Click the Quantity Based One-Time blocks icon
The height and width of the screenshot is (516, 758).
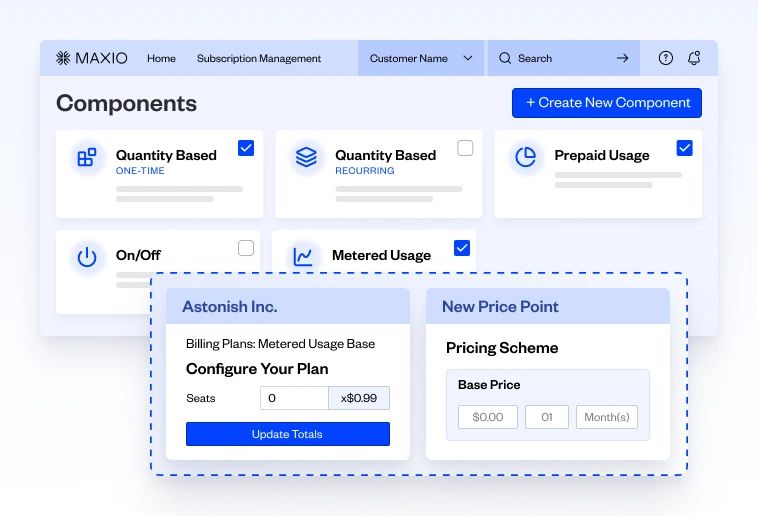coord(87,158)
